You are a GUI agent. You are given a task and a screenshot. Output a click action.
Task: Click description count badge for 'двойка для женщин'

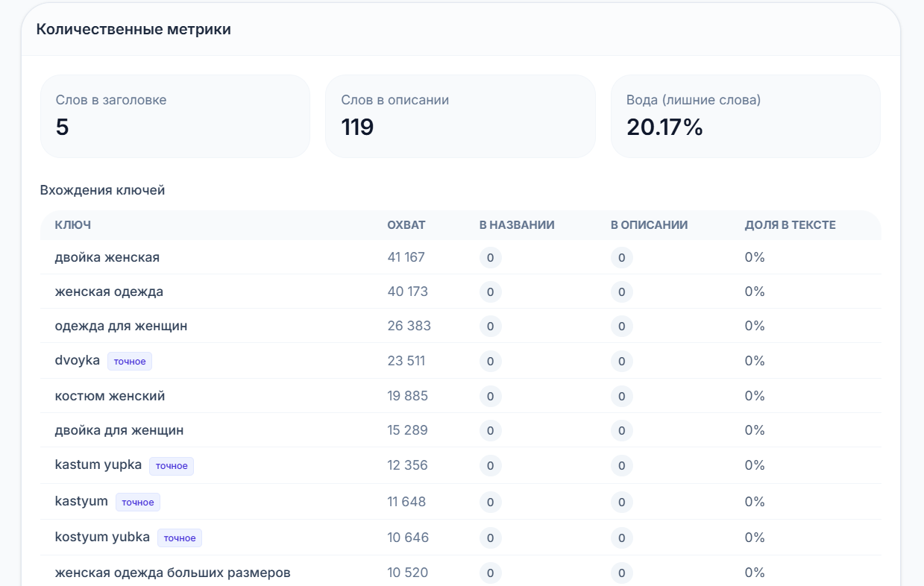(622, 430)
